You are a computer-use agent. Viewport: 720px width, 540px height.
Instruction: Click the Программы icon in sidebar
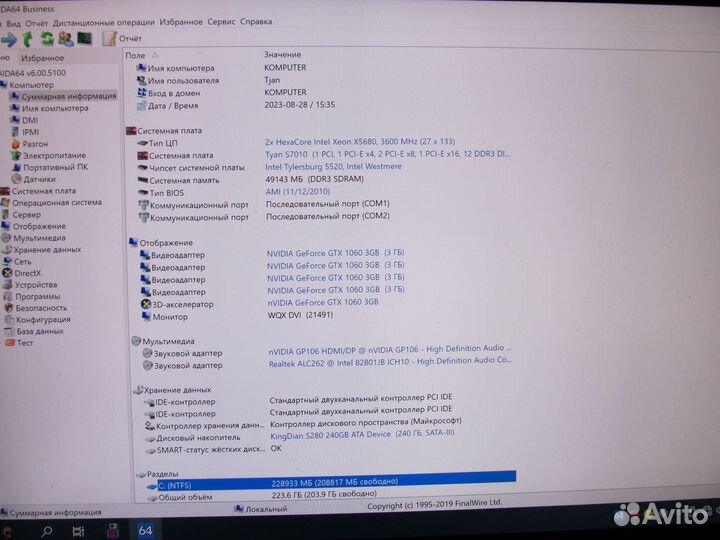[8, 297]
